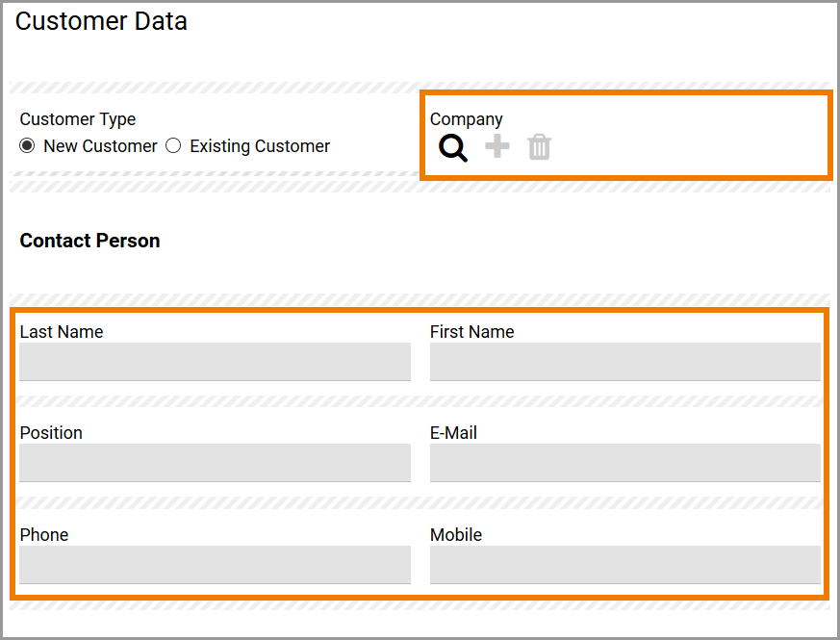Select the Existing Customer radio button
The image size is (840, 640).
pos(173,145)
